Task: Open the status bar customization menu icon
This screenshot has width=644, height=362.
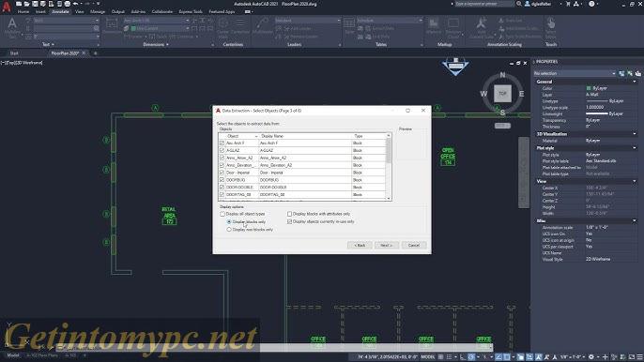Action: click(639, 356)
